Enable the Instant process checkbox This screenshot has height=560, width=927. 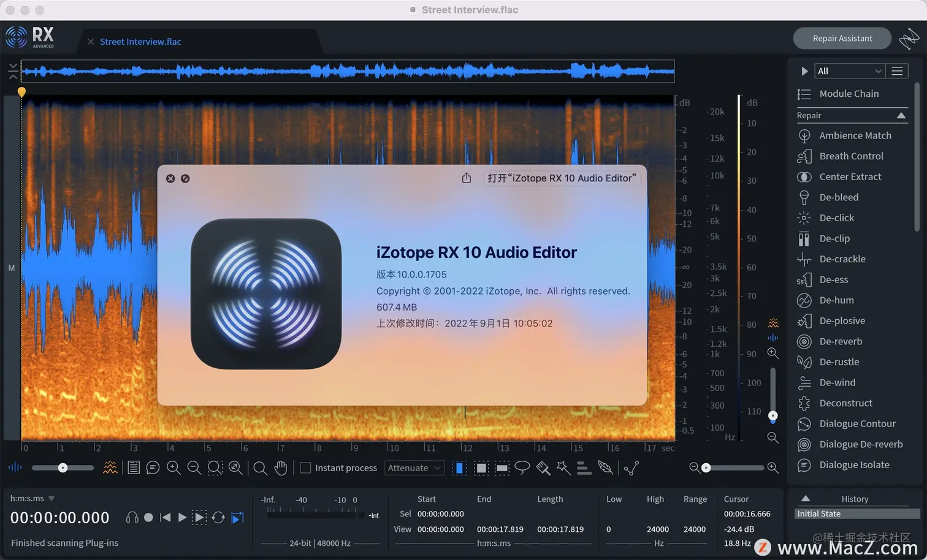(x=305, y=467)
